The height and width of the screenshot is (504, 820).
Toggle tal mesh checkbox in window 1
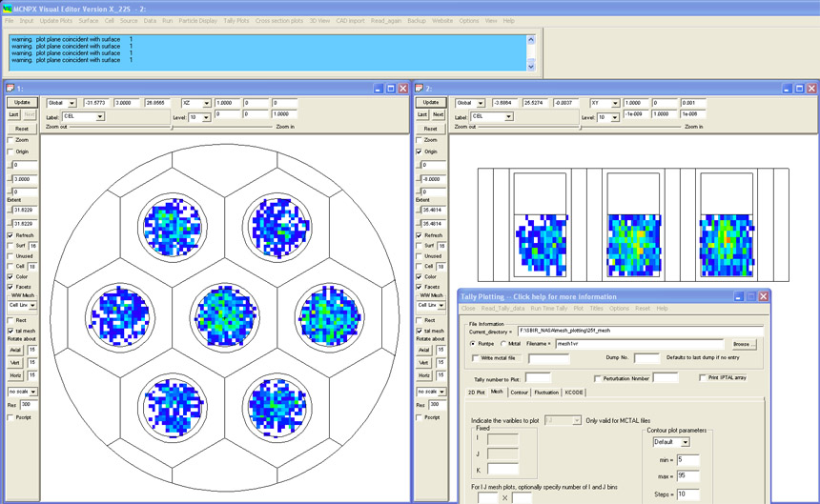[x=10, y=331]
